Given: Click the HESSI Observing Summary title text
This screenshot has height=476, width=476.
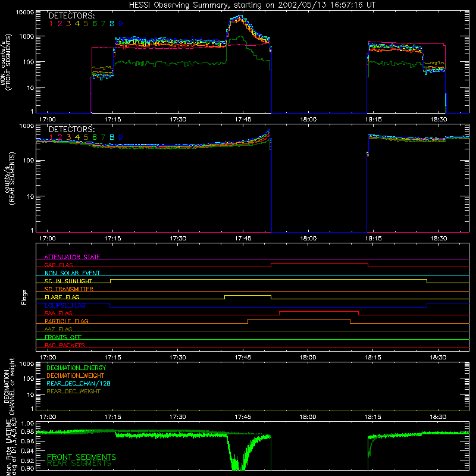Looking at the screenshot, I should [252, 5].
